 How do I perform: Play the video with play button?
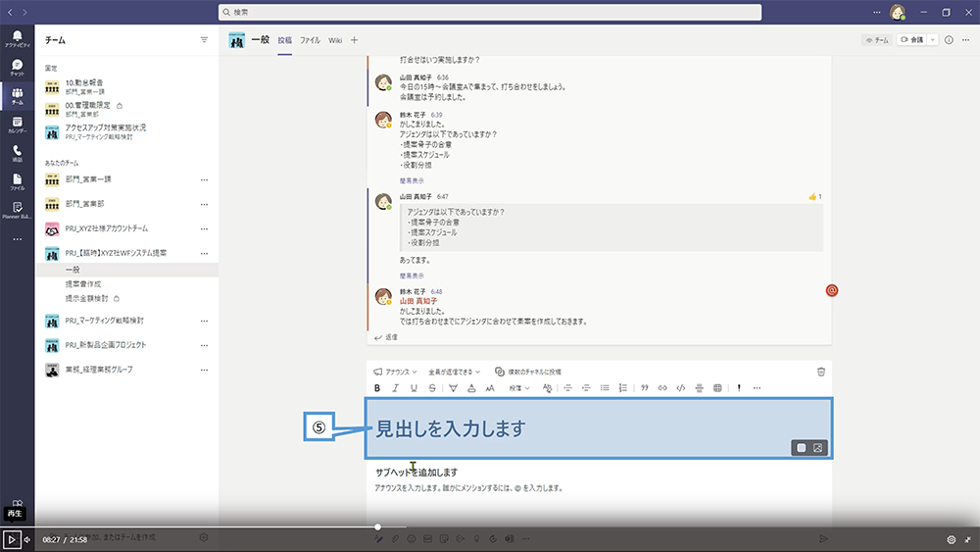coord(11,539)
